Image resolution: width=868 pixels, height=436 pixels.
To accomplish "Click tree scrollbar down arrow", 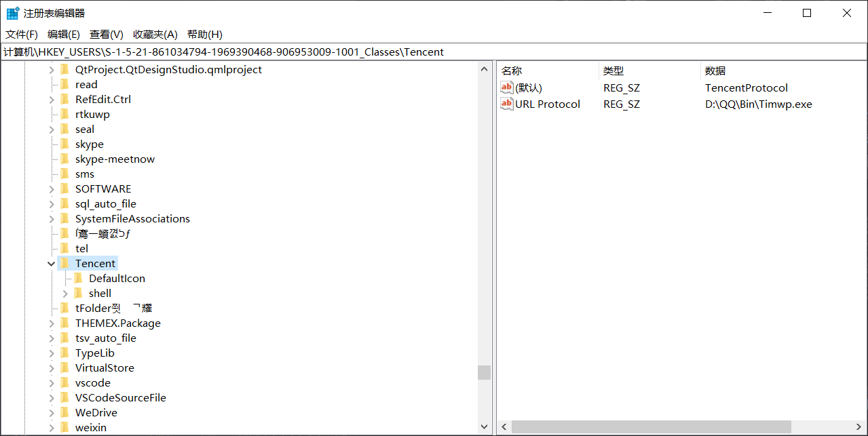I will [484, 427].
